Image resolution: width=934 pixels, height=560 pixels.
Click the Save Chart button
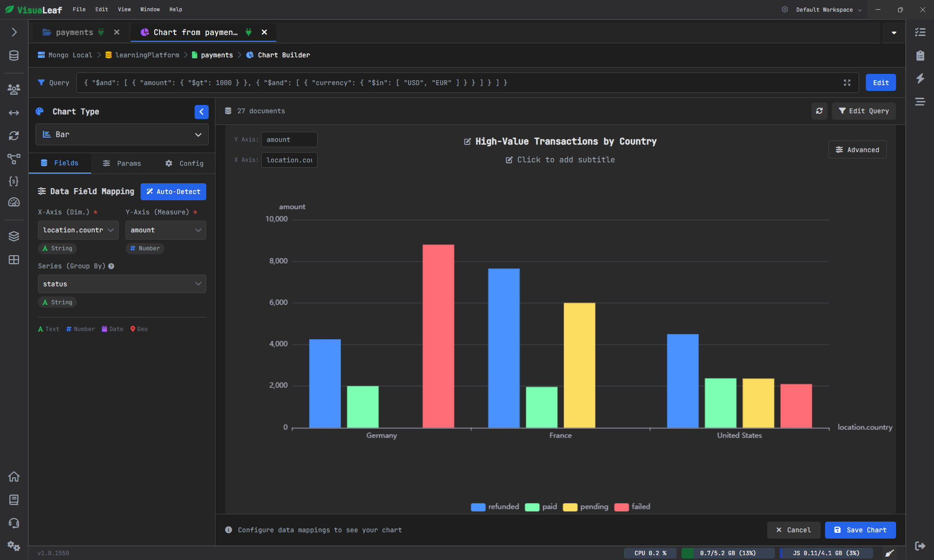pyautogui.click(x=860, y=530)
